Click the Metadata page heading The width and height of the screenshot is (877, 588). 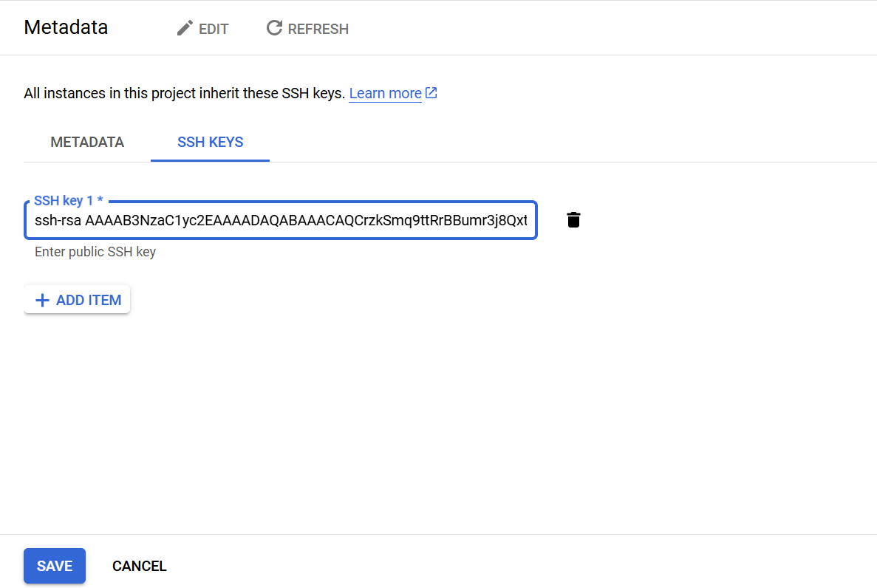[x=66, y=27]
